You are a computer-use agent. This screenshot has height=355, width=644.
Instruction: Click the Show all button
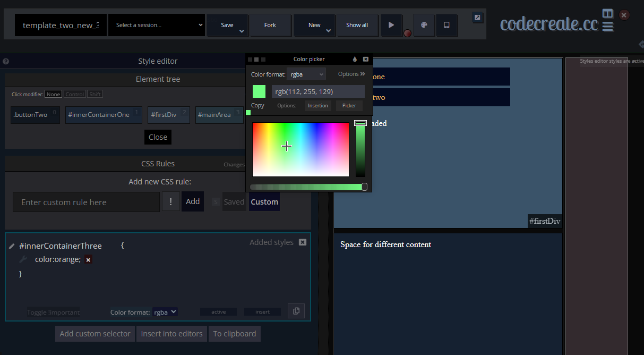357,25
